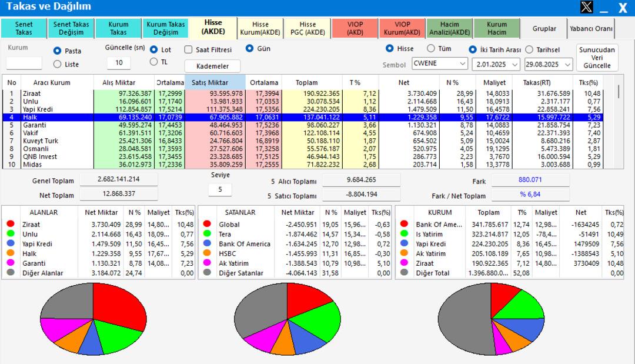Image resolution: width=635 pixels, height=364 pixels.
Task: Click the Genel Toplam value 2.682.141.214
Action: coord(119,179)
